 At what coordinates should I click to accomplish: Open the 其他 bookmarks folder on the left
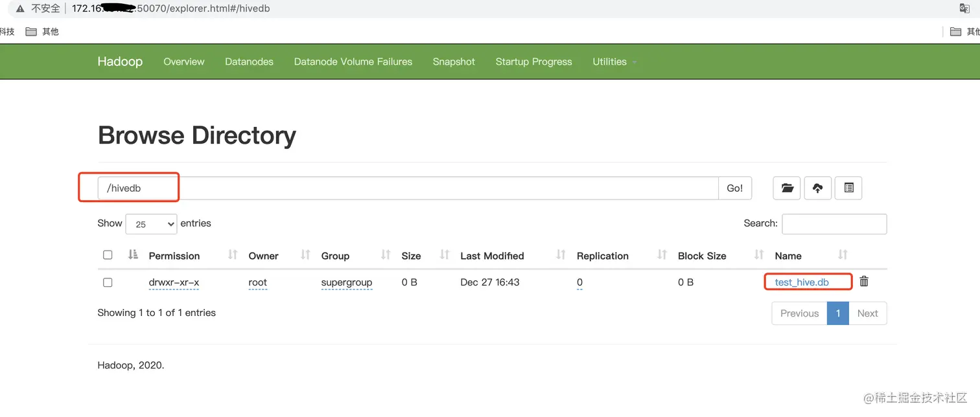click(42, 31)
